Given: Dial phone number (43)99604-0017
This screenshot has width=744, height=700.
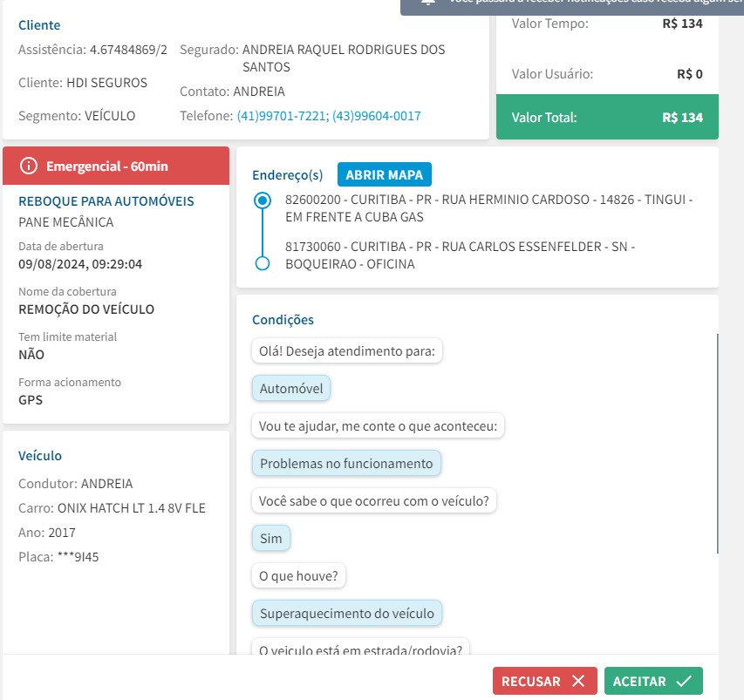Looking at the screenshot, I should click(x=377, y=116).
